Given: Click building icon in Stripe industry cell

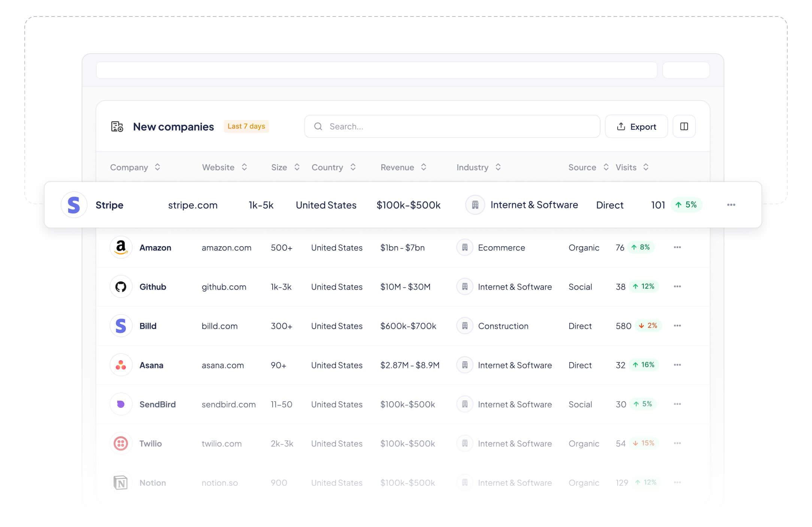Looking at the screenshot, I should [475, 205].
